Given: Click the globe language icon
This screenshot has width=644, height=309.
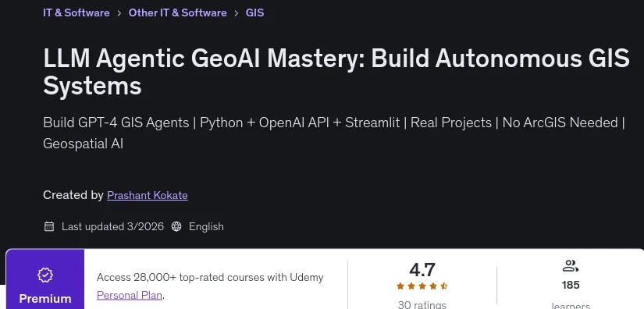Looking at the screenshot, I should click(176, 226).
